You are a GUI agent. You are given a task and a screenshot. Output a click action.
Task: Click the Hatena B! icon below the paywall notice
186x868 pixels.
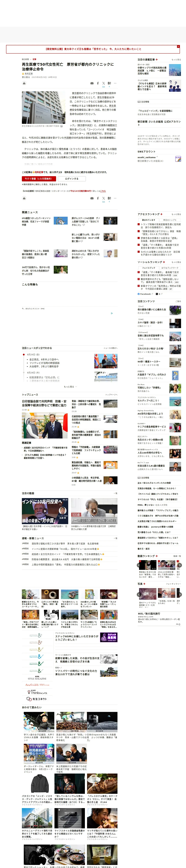pos(109,198)
